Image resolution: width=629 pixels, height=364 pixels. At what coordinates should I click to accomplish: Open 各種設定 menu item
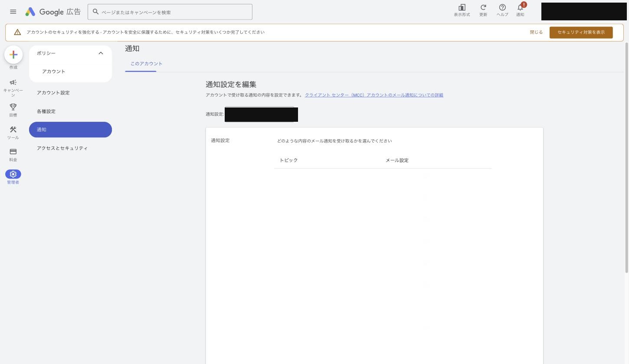(x=70, y=111)
